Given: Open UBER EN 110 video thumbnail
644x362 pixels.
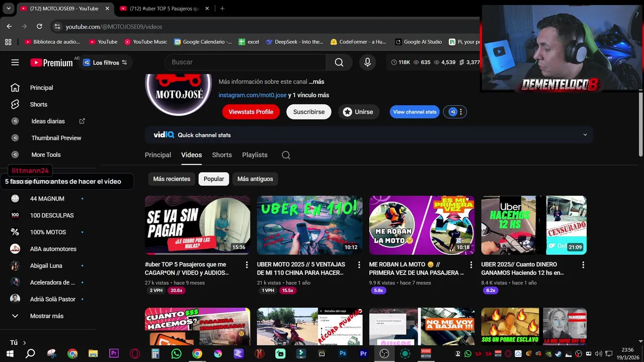Looking at the screenshot, I should click(x=309, y=225).
